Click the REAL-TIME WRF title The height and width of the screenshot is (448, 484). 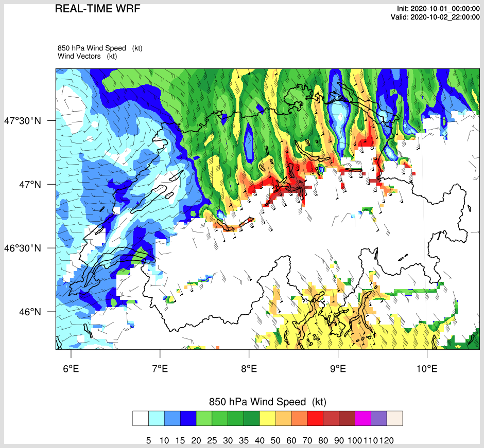[97, 9]
